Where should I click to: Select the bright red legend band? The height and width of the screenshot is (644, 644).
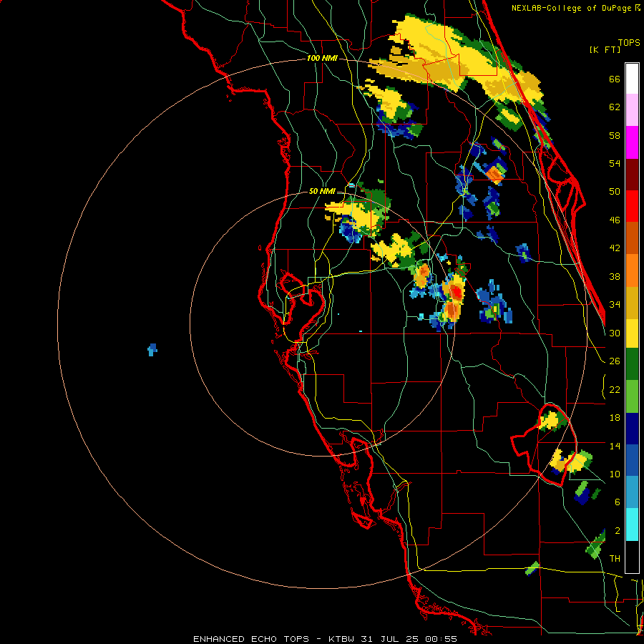tap(632, 206)
